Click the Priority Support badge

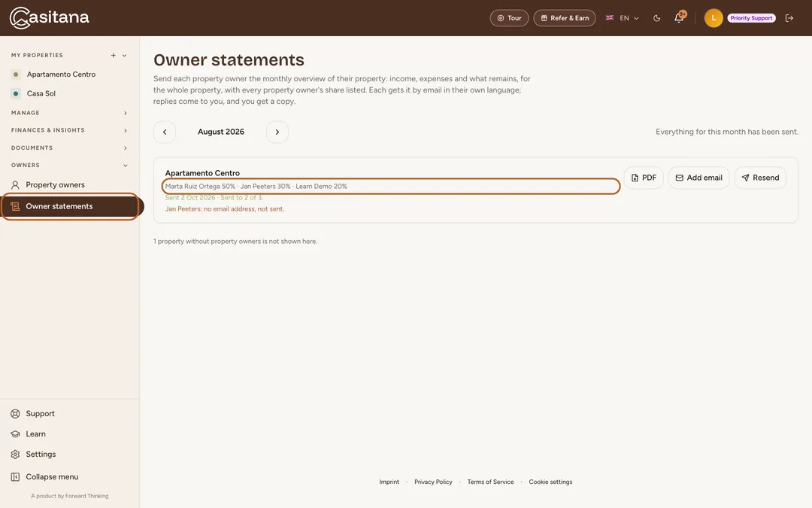coord(751,18)
